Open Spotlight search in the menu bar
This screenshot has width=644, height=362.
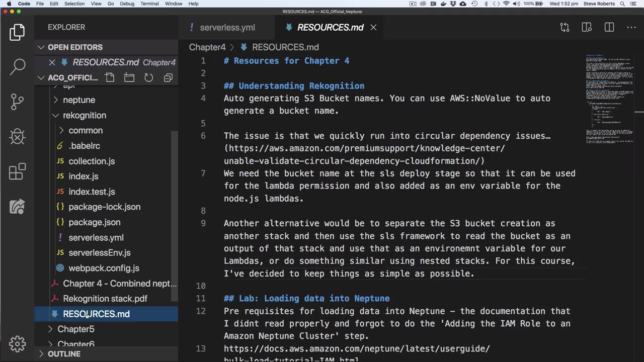622,4
